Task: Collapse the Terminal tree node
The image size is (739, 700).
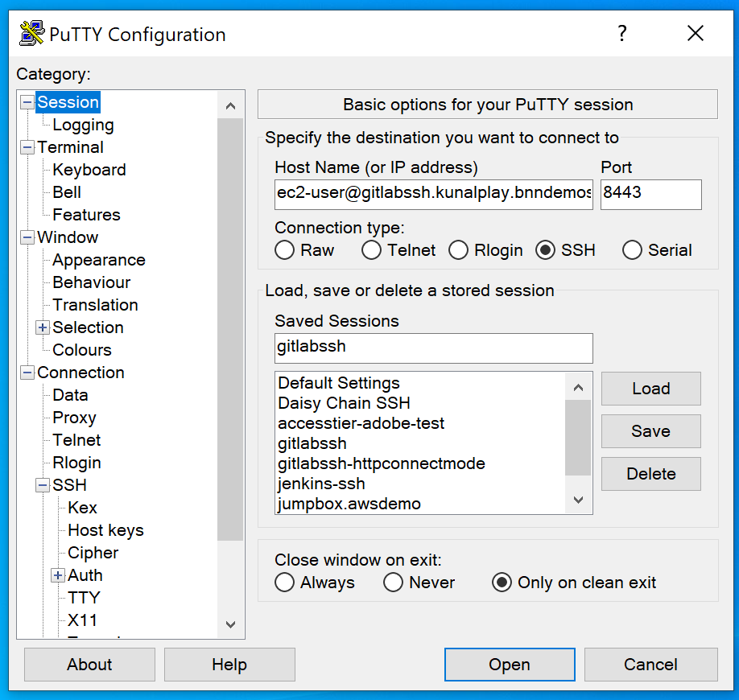Action: [27, 147]
